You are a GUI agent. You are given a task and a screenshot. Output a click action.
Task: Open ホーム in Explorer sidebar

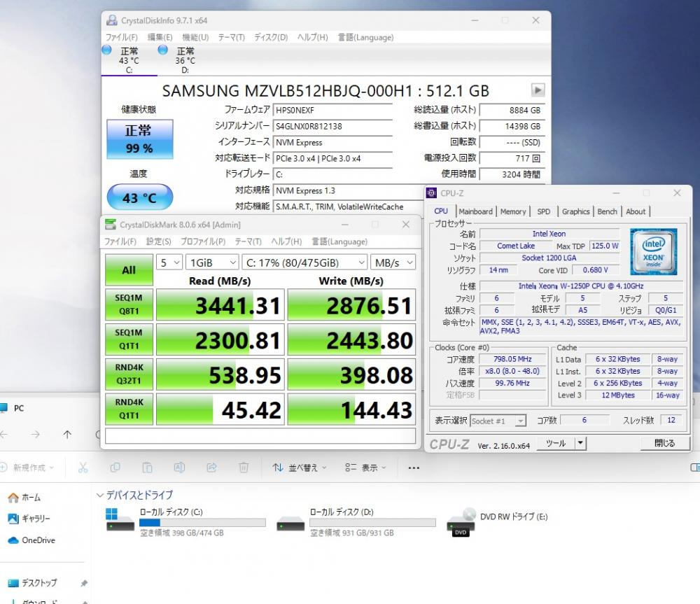(x=24, y=498)
